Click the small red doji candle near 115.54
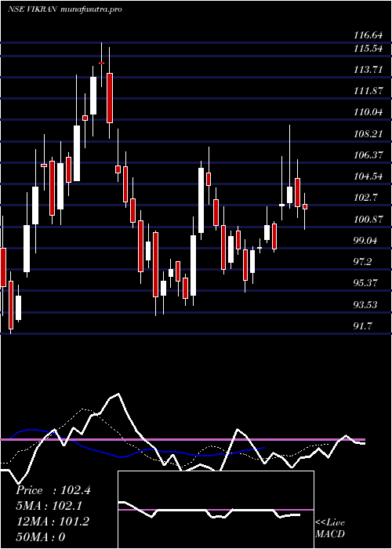Image resolution: width=392 pixels, height=549 pixels. 101,63
